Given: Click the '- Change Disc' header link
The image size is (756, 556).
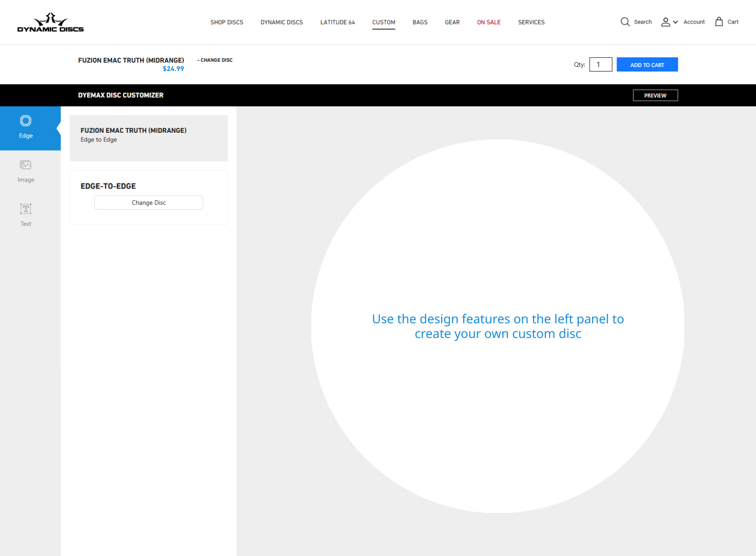Looking at the screenshot, I should tap(215, 60).
